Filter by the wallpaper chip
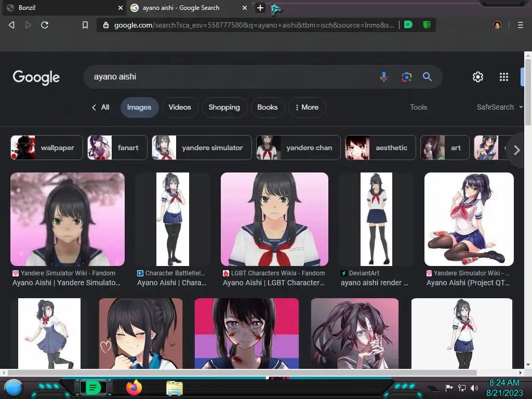 click(47, 148)
